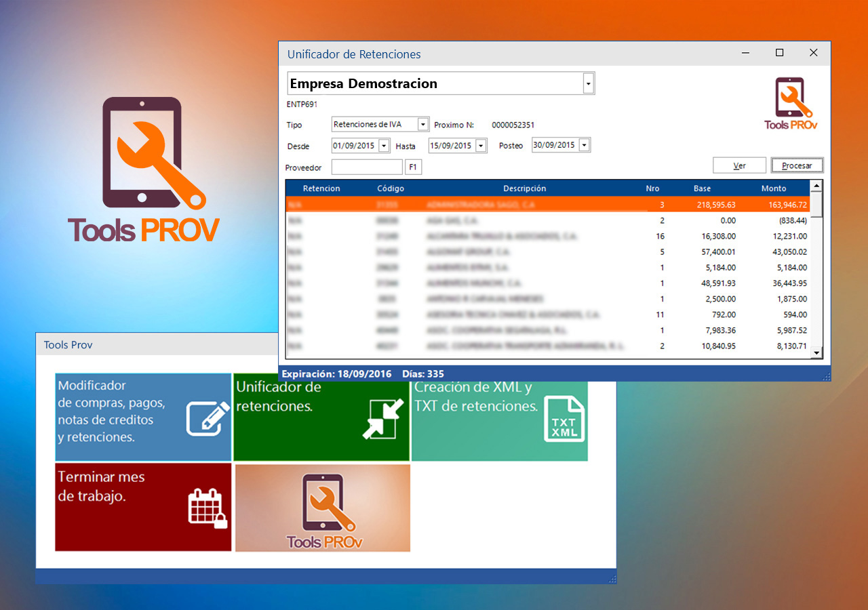Expand the Empresa Demostracion company dropdown
Image resolution: width=868 pixels, height=610 pixels.
[588, 84]
